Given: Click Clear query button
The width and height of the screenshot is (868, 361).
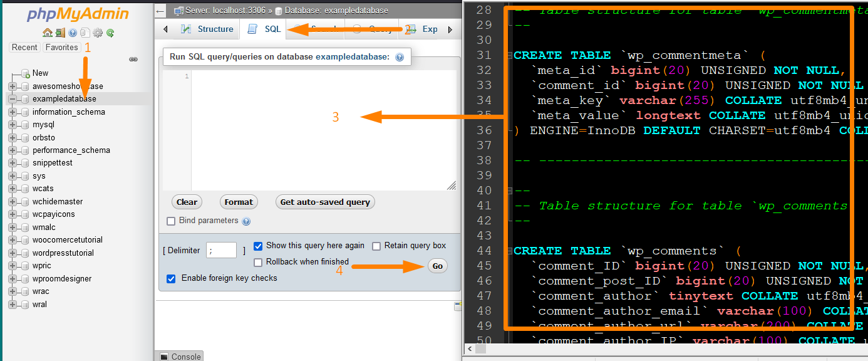Looking at the screenshot, I should click(x=187, y=202).
